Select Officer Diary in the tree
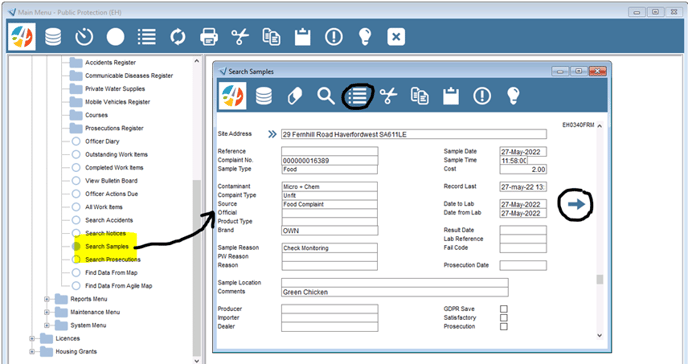Image resolution: width=688 pixels, height=364 pixels. coord(102,141)
